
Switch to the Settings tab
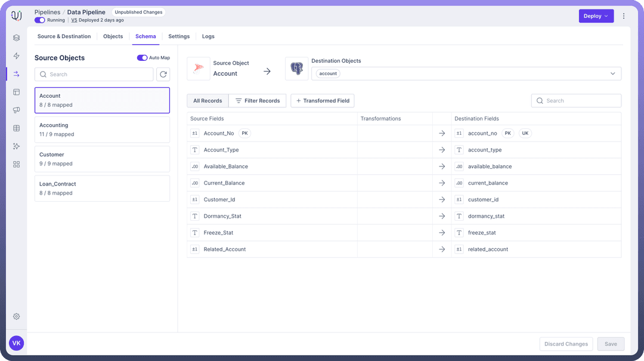179,36
